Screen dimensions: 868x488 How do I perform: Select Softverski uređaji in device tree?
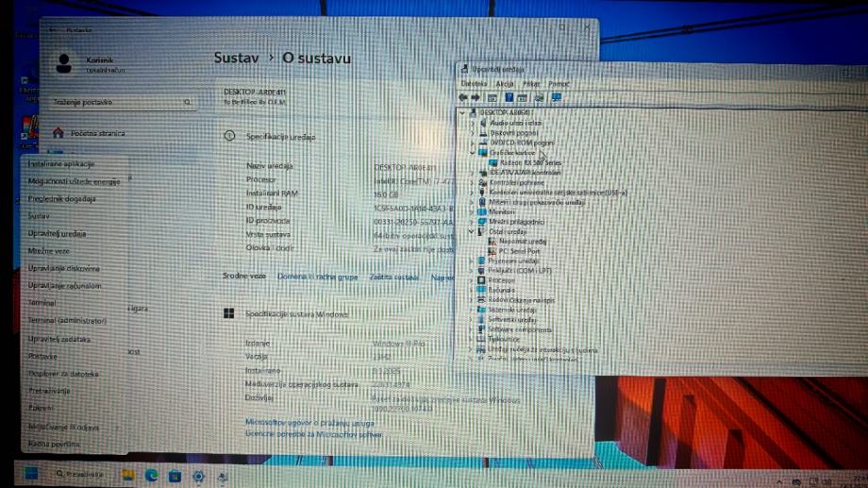pos(512,320)
